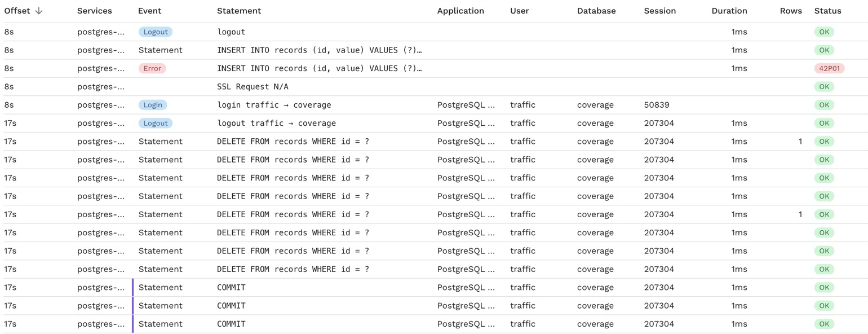Click the Duration column header
The image size is (868, 334).
729,11
